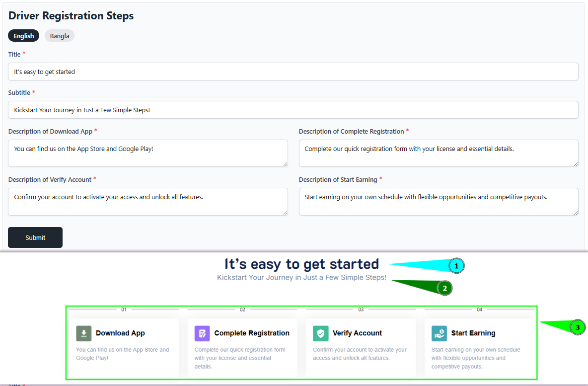Click the Download App card title
This screenshot has width=588, height=386.
click(x=120, y=333)
